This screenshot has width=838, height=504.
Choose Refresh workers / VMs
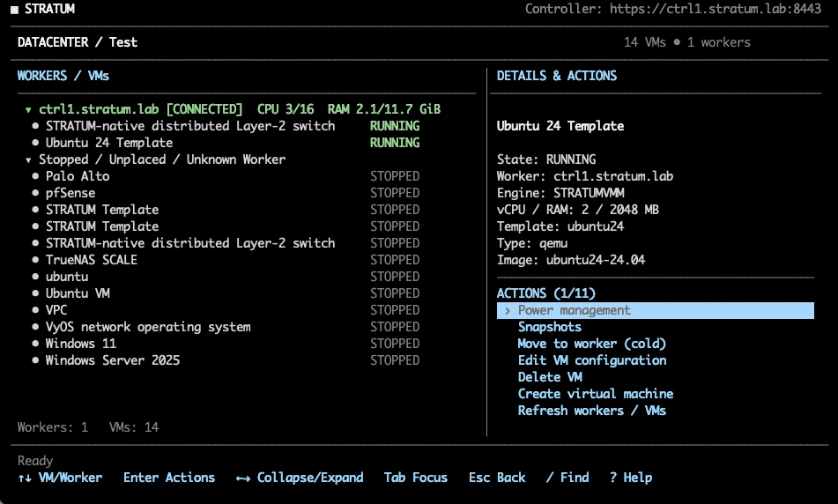coord(591,411)
